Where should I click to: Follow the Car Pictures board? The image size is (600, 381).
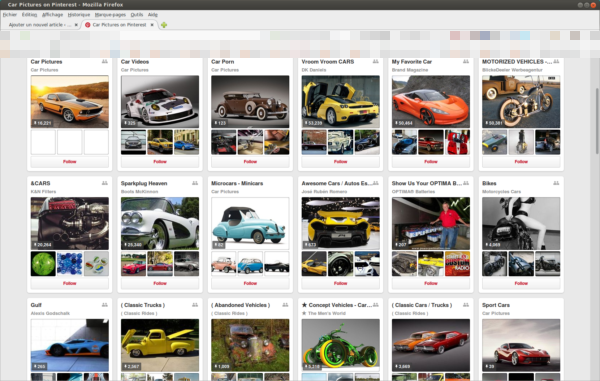click(x=70, y=162)
